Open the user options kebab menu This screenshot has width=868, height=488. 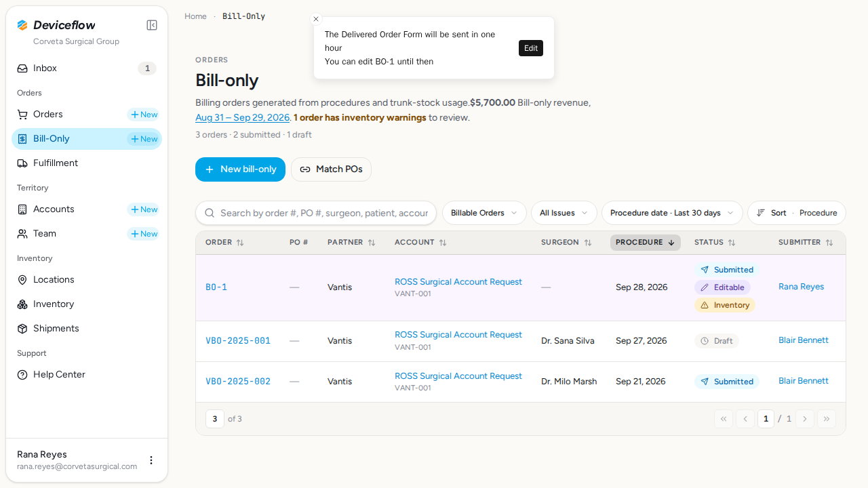[151, 460]
